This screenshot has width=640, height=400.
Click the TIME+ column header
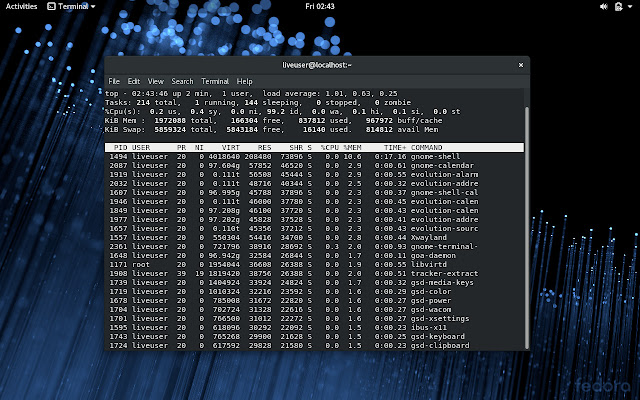(395, 147)
